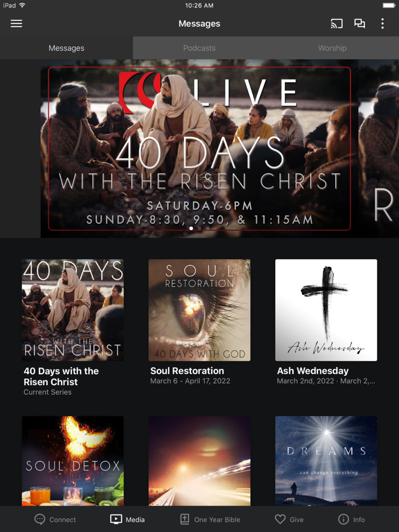Tap the Cast screen icon
Image resolution: width=399 pixels, height=532 pixels.
(x=336, y=23)
